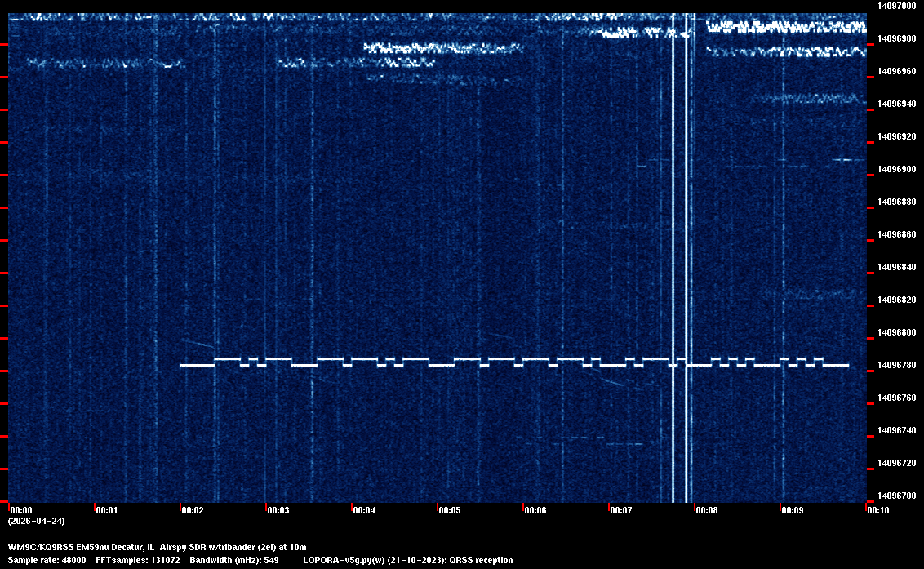Screen dimensions: 924x569
Task: Click the 00:08 time axis label
Action: 706,510
